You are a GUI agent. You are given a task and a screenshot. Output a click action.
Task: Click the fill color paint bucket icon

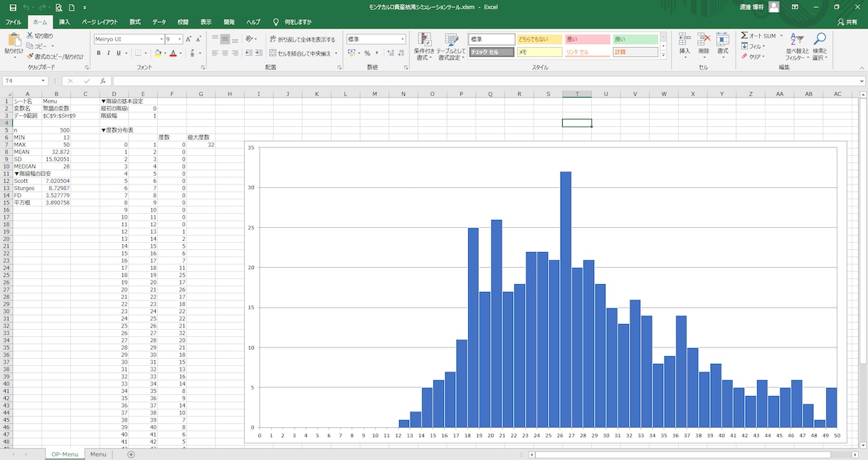coord(158,53)
